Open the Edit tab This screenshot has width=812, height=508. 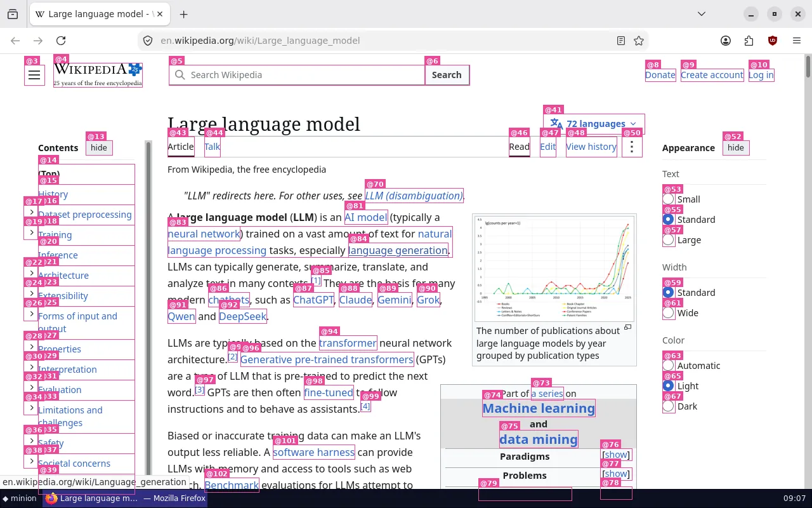548,147
